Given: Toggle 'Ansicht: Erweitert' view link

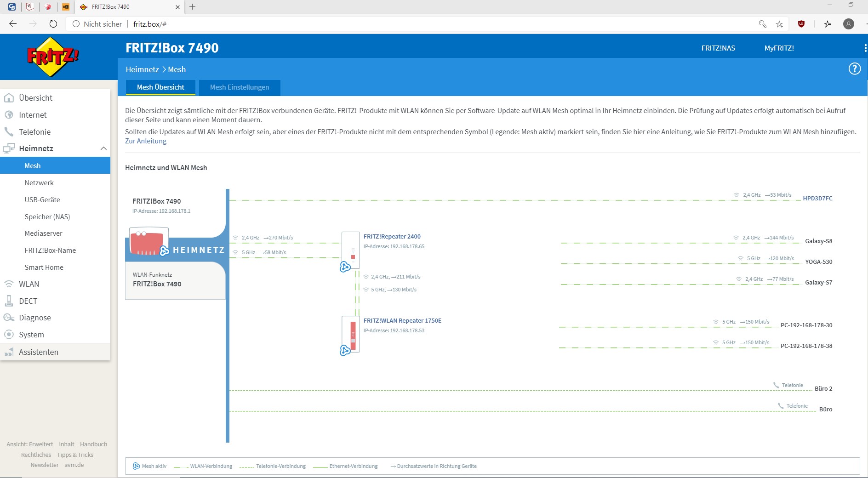Looking at the screenshot, I should [30, 444].
